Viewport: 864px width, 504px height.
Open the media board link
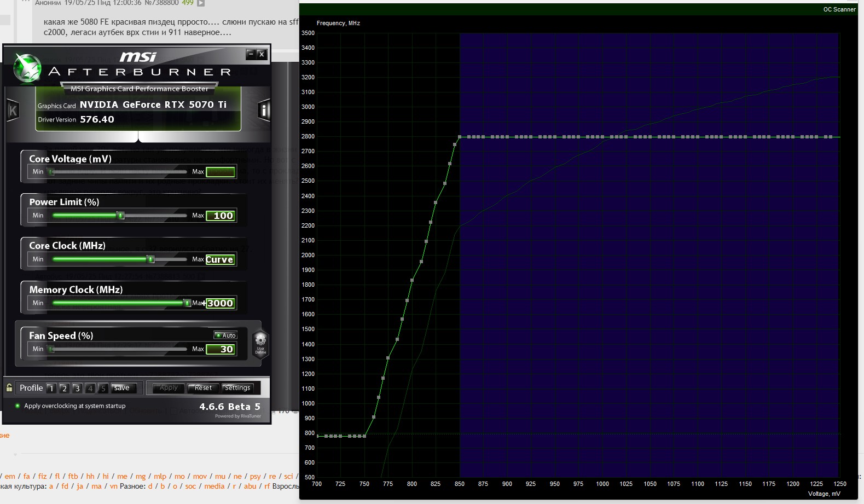click(x=214, y=486)
